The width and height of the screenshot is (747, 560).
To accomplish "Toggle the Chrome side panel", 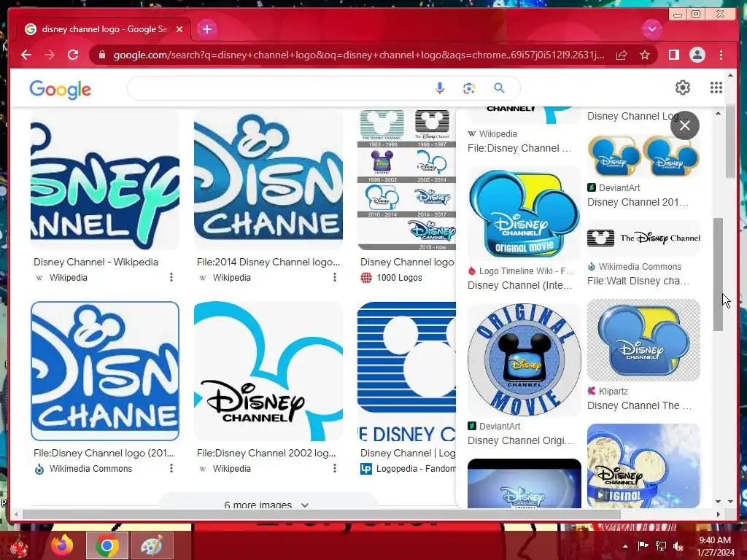I will (673, 55).
